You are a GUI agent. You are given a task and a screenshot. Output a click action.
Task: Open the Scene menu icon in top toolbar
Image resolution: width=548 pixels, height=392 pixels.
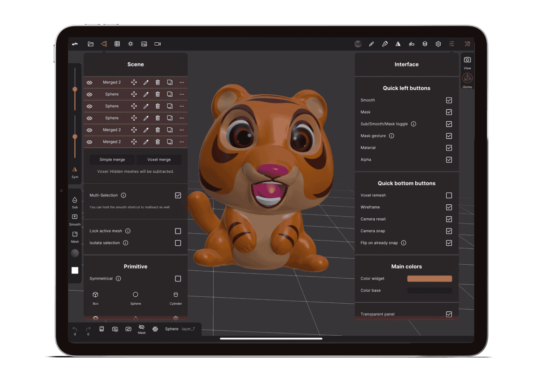pyautogui.click(x=104, y=44)
